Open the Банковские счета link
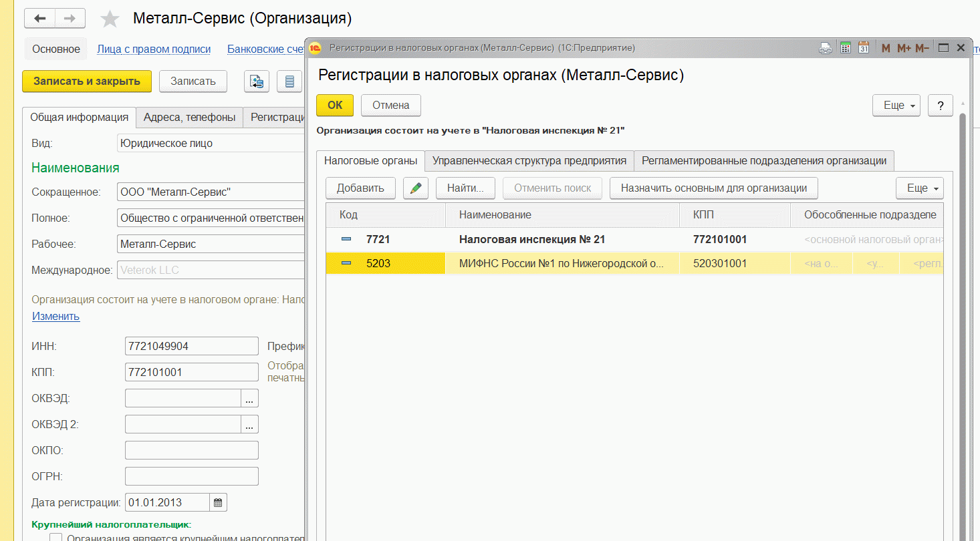Image resolution: width=980 pixels, height=541 pixels. [x=265, y=49]
